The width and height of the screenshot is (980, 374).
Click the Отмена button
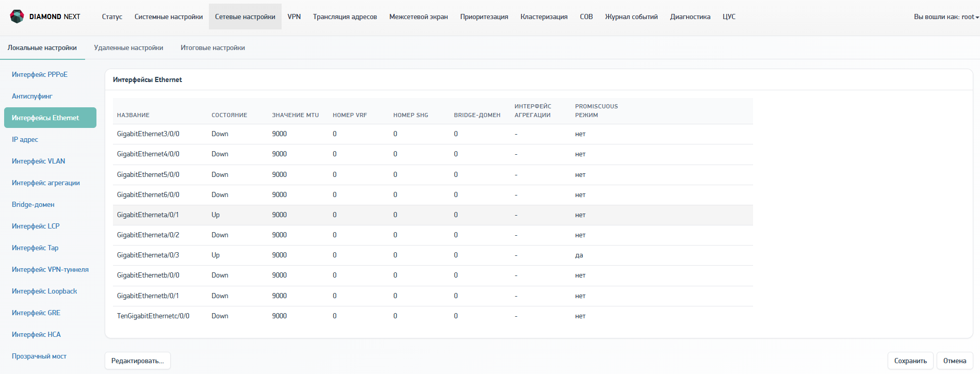(x=955, y=361)
